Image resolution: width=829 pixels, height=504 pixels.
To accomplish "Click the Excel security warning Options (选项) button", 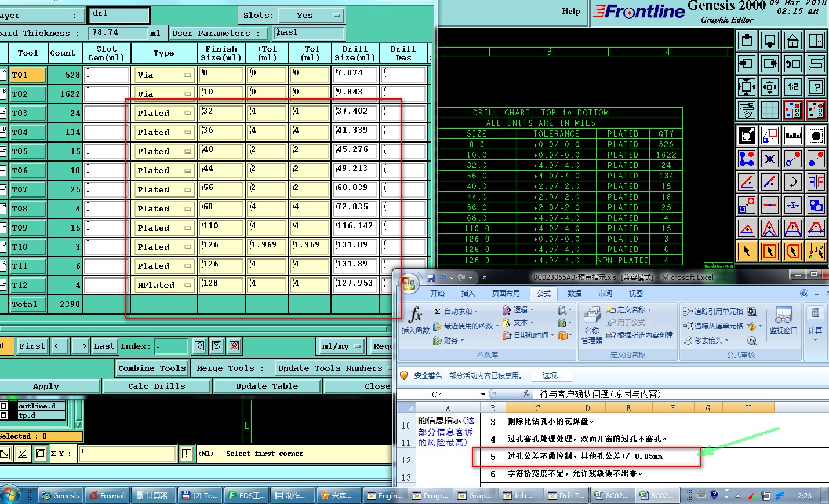I will tap(552, 376).
